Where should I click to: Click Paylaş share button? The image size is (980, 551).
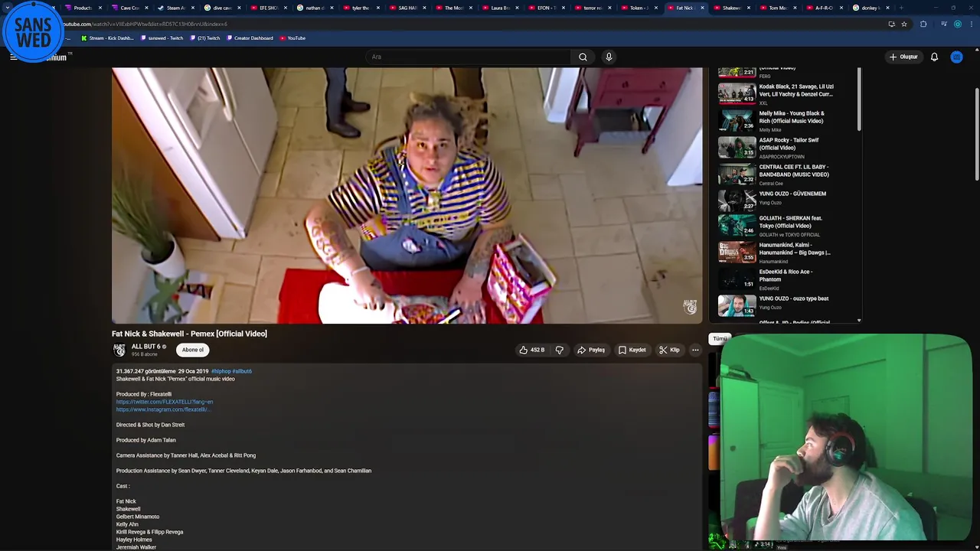coord(591,350)
